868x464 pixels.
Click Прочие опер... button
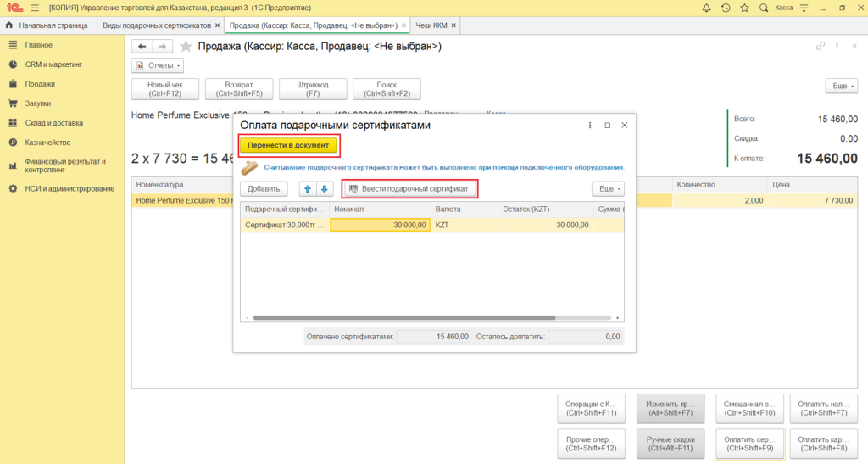[591, 444]
